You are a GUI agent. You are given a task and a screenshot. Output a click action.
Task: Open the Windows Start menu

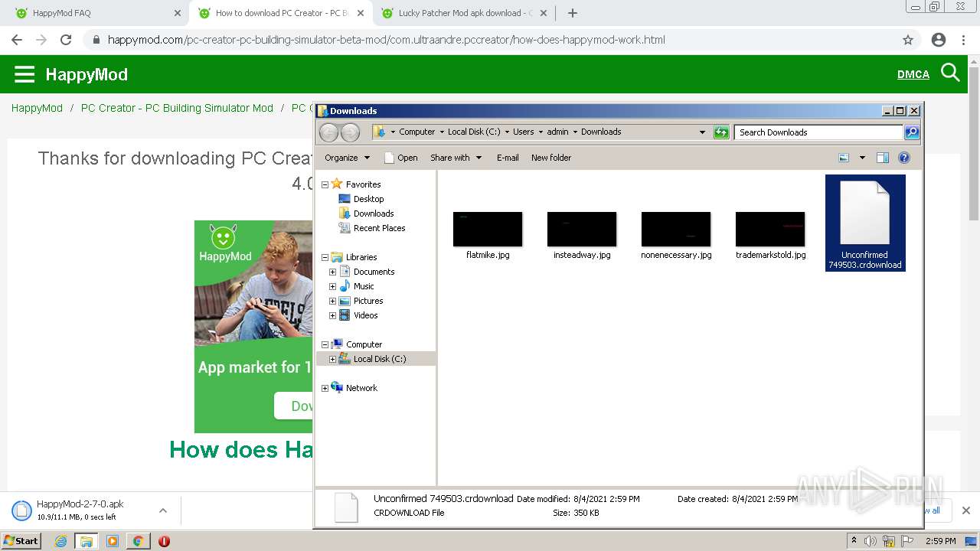pos(21,541)
